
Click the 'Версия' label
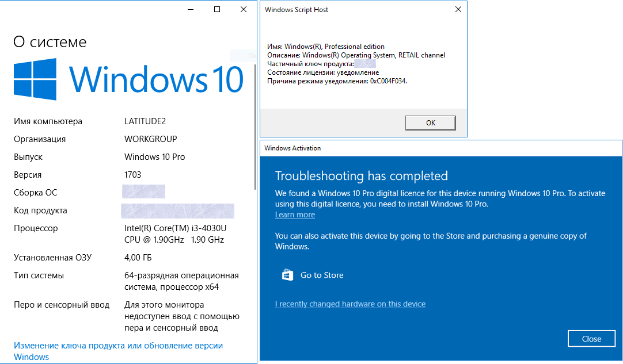click(x=28, y=175)
